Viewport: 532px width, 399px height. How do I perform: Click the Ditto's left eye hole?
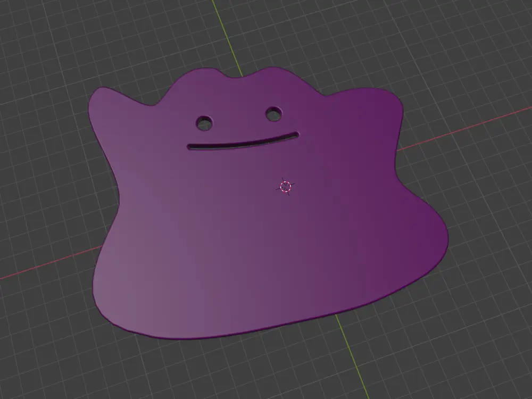pyautogui.click(x=204, y=123)
